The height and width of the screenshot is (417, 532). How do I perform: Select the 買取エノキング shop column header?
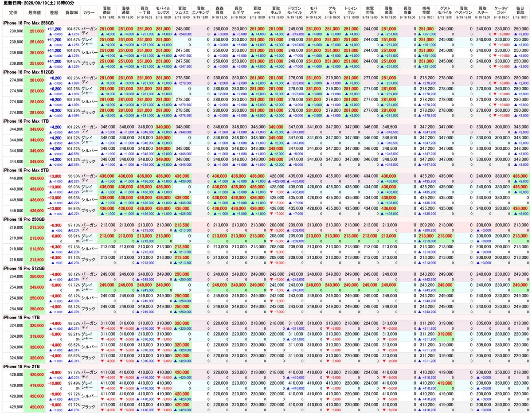click(x=201, y=11)
